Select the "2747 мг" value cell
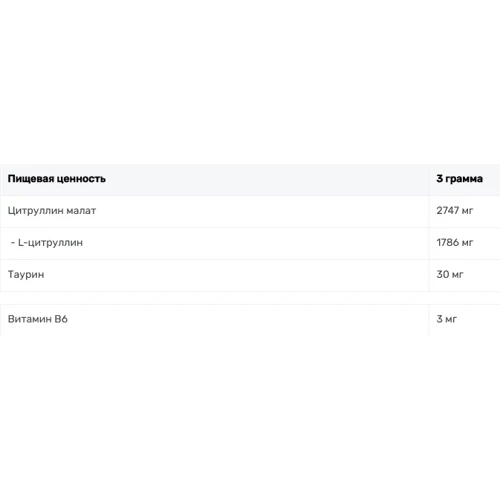Screen dimensions: 500x500 (464, 211)
